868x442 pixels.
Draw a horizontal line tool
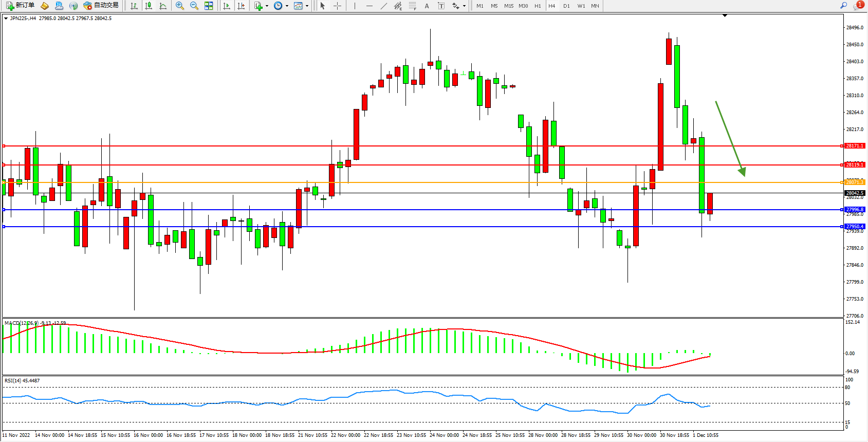369,6
